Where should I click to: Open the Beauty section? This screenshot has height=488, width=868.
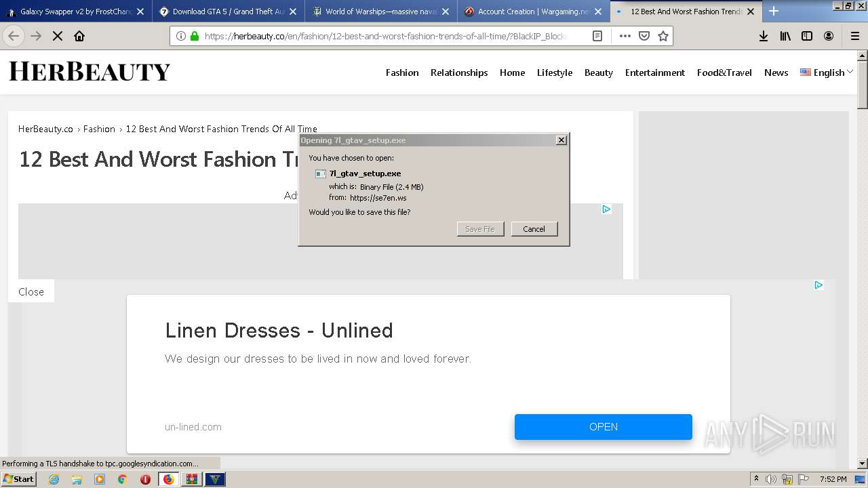(x=599, y=73)
